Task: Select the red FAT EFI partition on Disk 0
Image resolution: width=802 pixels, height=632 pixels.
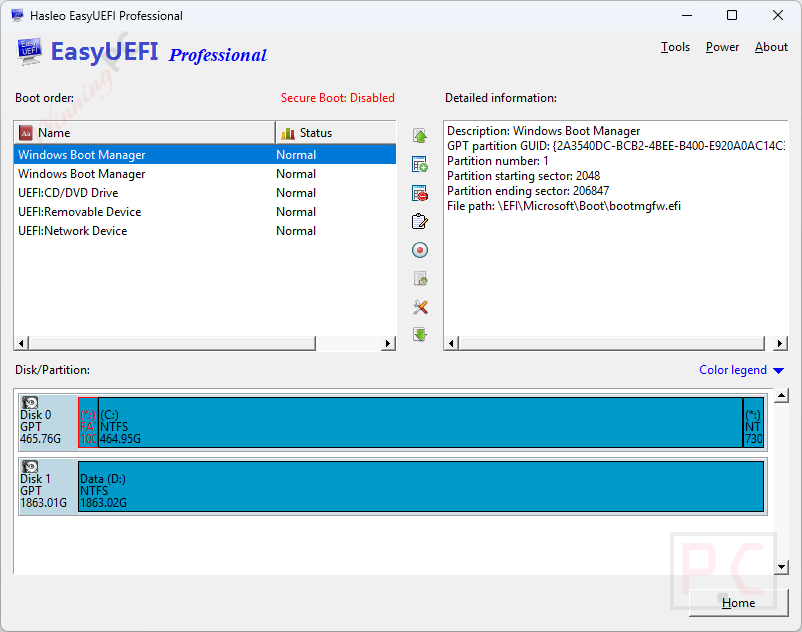Action: coord(88,422)
